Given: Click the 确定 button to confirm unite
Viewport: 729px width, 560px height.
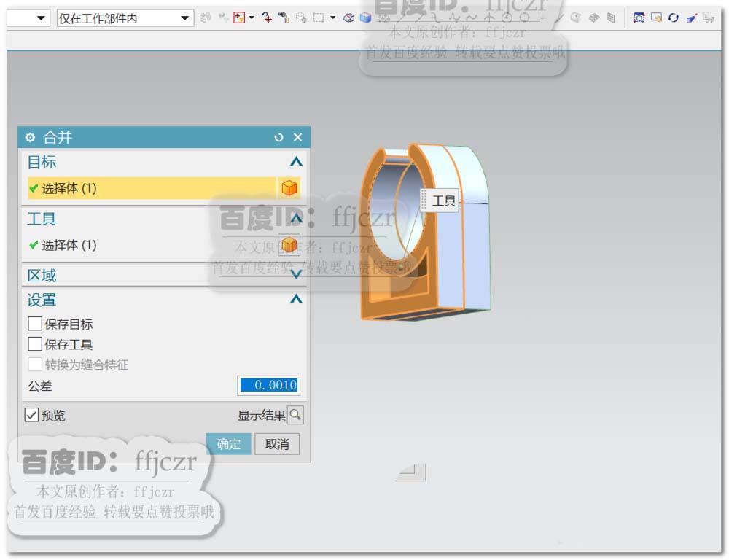Looking at the screenshot, I should (x=228, y=444).
